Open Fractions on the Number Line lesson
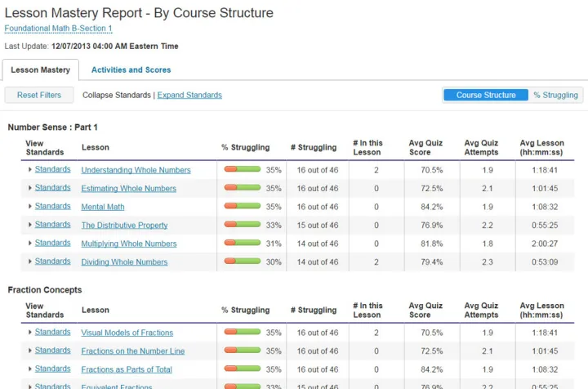Image resolution: width=588 pixels, height=389 pixels. [133, 351]
